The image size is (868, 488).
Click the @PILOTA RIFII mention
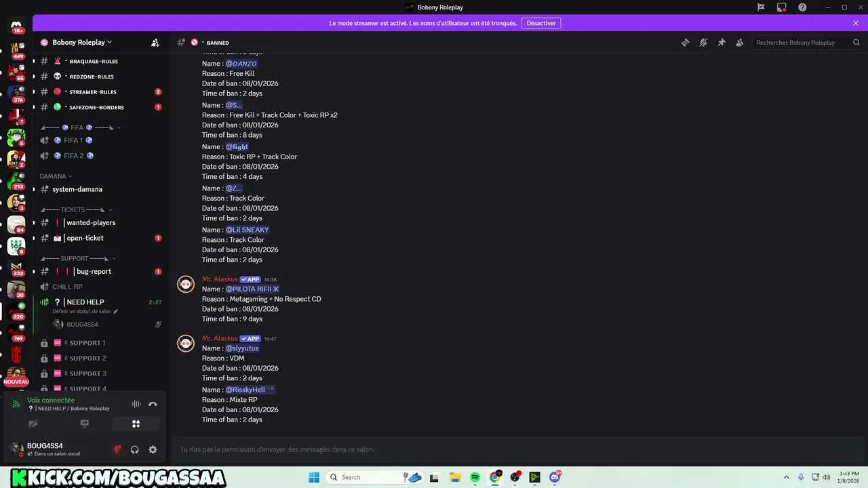[252, 289]
